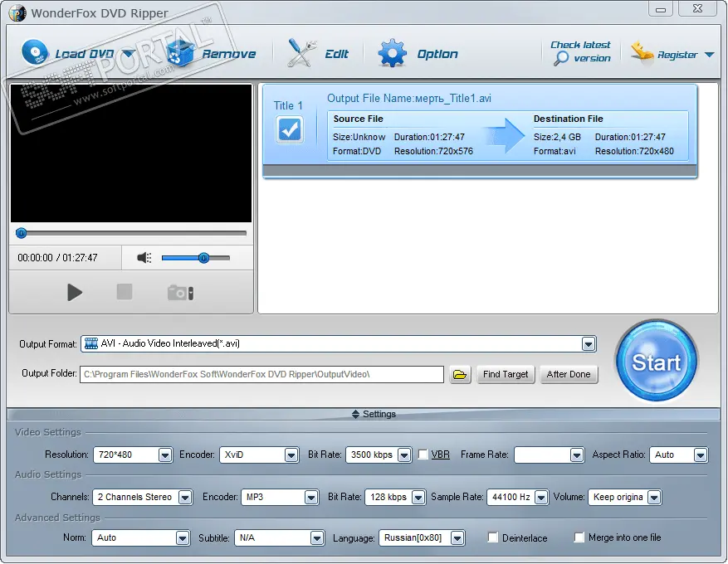Expand the video Encoder XviD dropdown

(x=291, y=455)
